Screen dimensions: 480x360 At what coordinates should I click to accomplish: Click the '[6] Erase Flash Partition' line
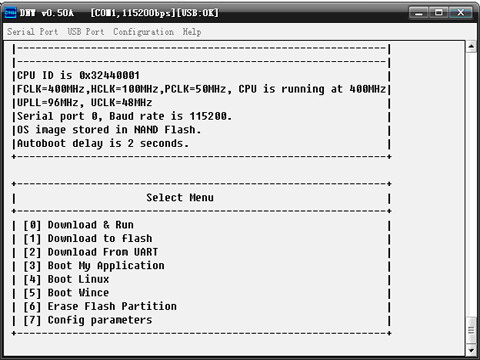point(100,307)
